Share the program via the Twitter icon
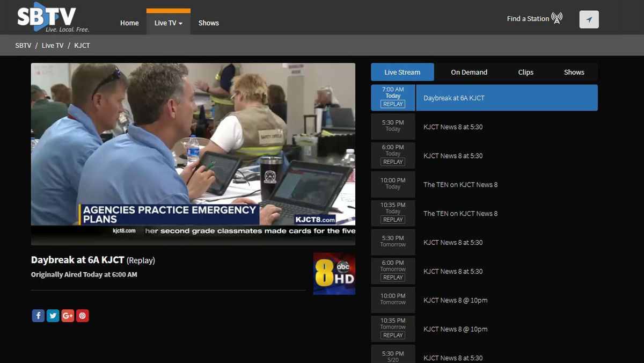 coord(53,315)
